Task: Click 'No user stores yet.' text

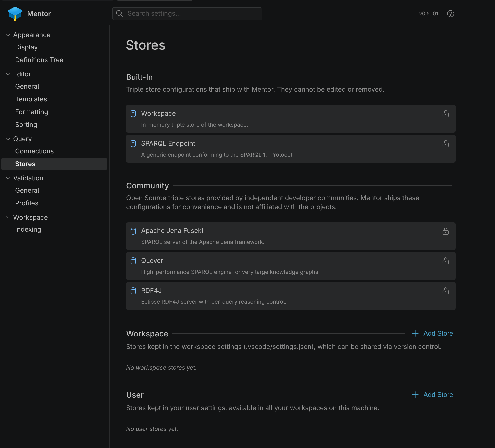Action: tap(152, 429)
